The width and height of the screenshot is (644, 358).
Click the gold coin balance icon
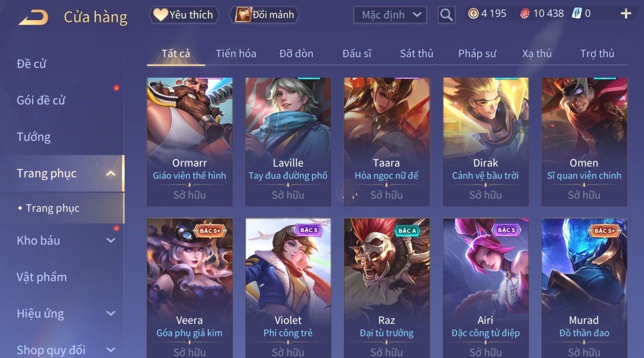(473, 14)
